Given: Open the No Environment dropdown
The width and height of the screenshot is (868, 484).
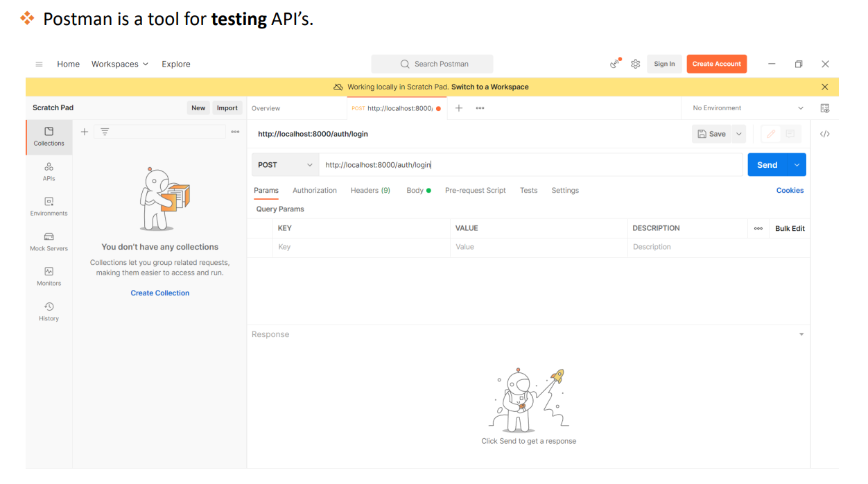Looking at the screenshot, I should click(x=748, y=108).
